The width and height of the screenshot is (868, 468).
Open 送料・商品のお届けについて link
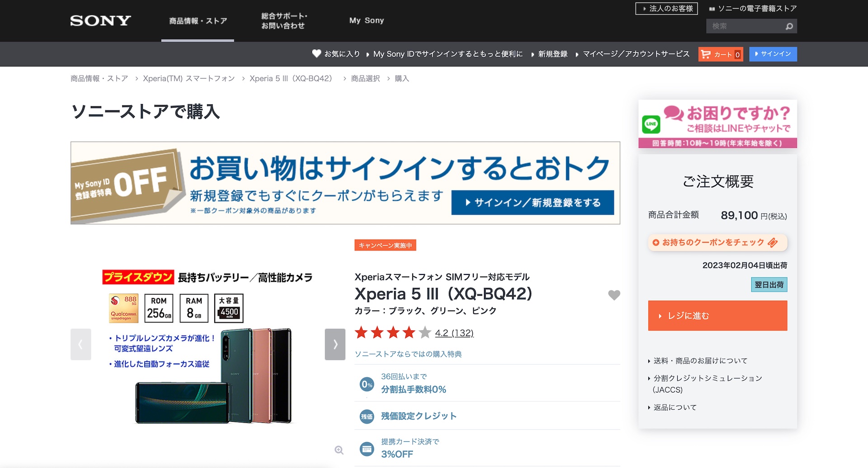[700, 360]
